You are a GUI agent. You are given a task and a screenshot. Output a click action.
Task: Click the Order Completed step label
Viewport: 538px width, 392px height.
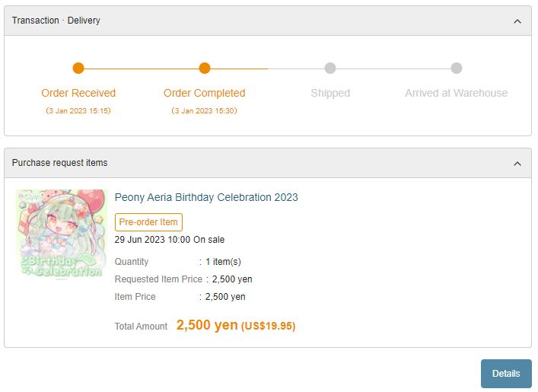(x=205, y=93)
